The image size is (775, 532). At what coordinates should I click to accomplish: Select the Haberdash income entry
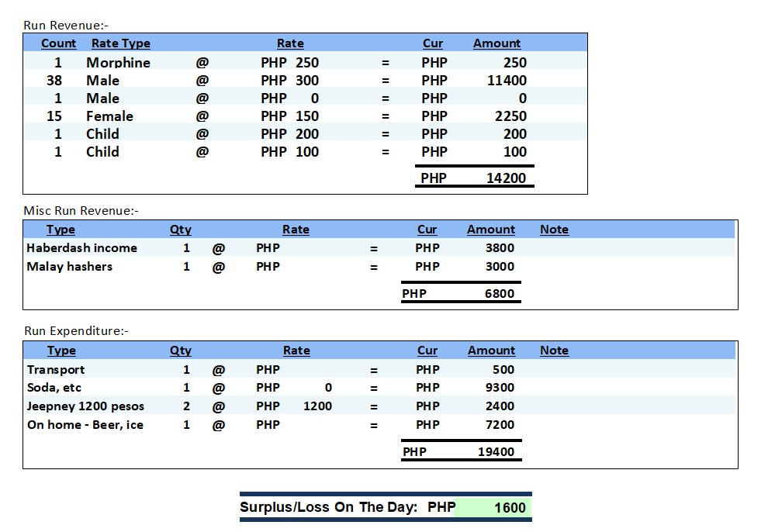(81, 248)
